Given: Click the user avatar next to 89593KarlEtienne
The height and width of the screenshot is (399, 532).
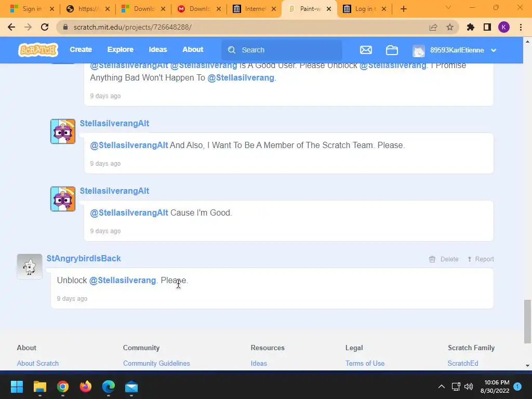Looking at the screenshot, I should pos(419,50).
